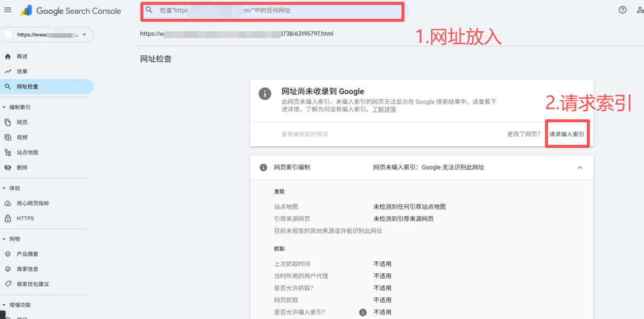Click the 上次抓取时间 label
644x319 pixels.
(292, 264)
